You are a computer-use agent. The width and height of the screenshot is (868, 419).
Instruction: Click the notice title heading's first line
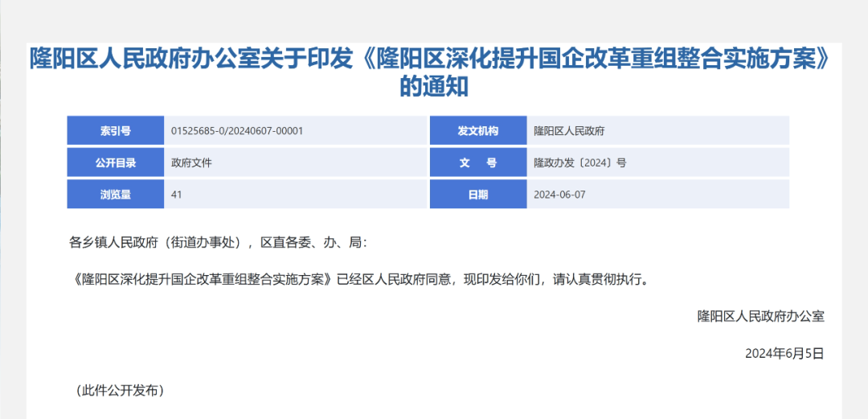click(429, 60)
